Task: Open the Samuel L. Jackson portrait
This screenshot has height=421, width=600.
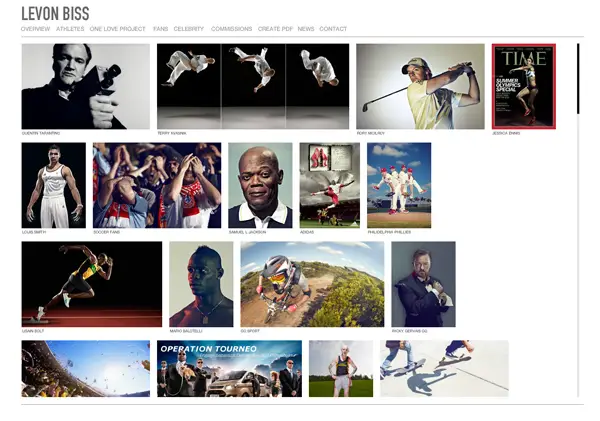Action: [x=260, y=185]
